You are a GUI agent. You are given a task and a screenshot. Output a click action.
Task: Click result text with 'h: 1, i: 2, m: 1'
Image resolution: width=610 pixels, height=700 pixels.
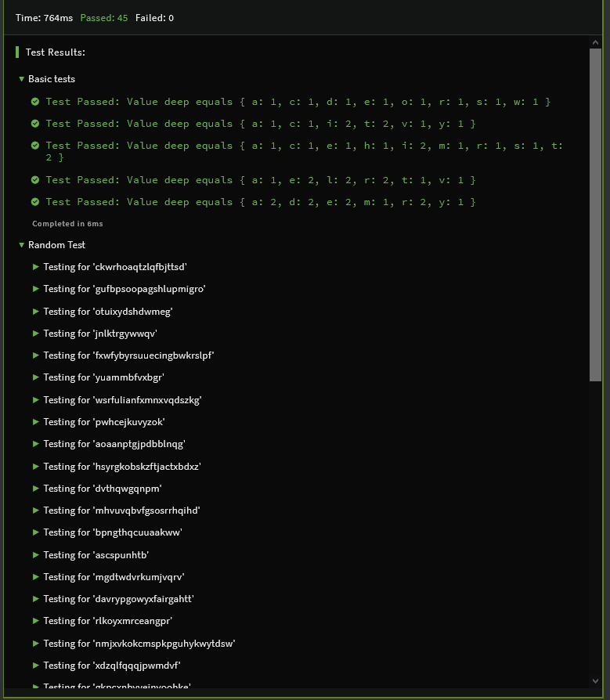point(305,151)
